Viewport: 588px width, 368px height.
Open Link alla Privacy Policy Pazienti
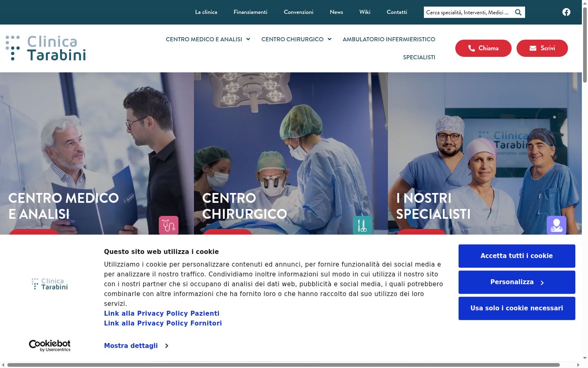(x=162, y=313)
